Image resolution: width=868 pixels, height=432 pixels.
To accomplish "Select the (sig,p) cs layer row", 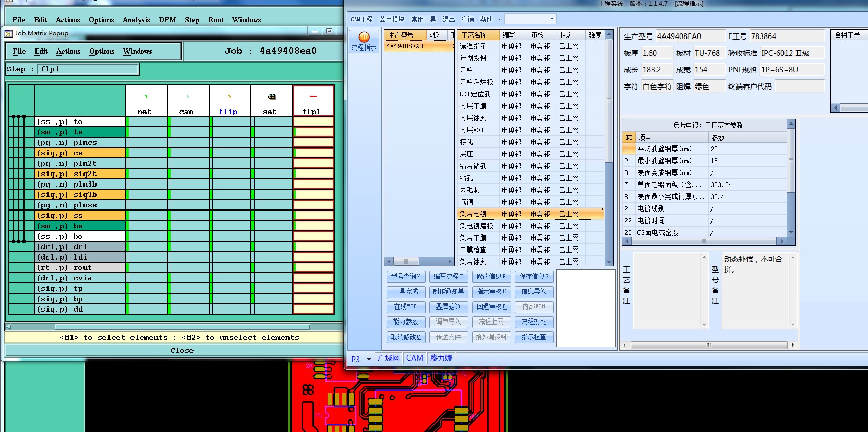I will click(80, 153).
